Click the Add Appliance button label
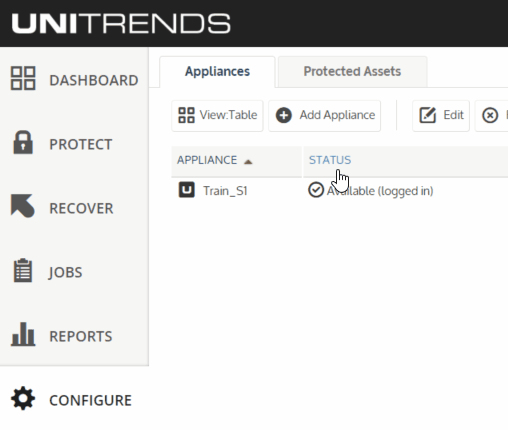Viewport: 508px width, 430px height. 337,115
